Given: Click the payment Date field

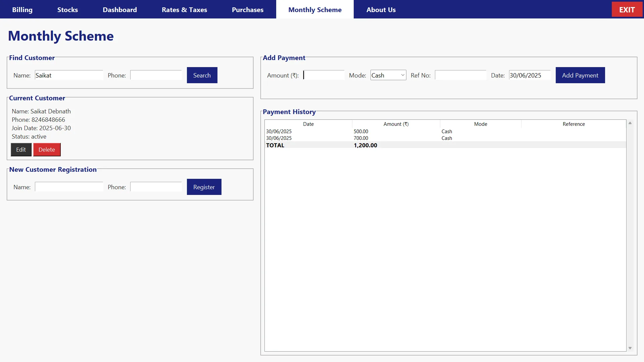Looking at the screenshot, I should [x=529, y=75].
